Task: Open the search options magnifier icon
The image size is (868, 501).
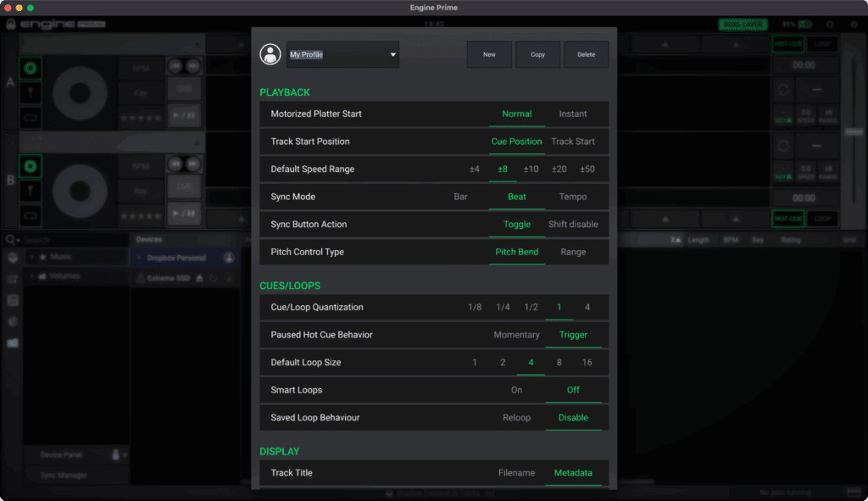Action: tap(12, 240)
